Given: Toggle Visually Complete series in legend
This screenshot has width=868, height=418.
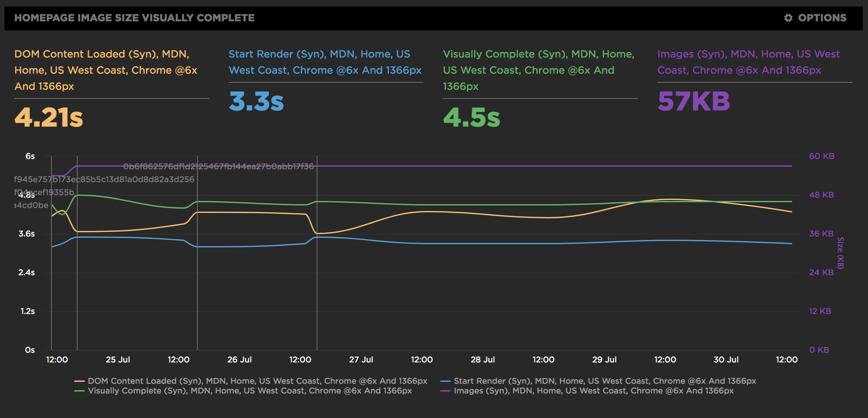Looking at the screenshot, I should (x=250, y=390).
